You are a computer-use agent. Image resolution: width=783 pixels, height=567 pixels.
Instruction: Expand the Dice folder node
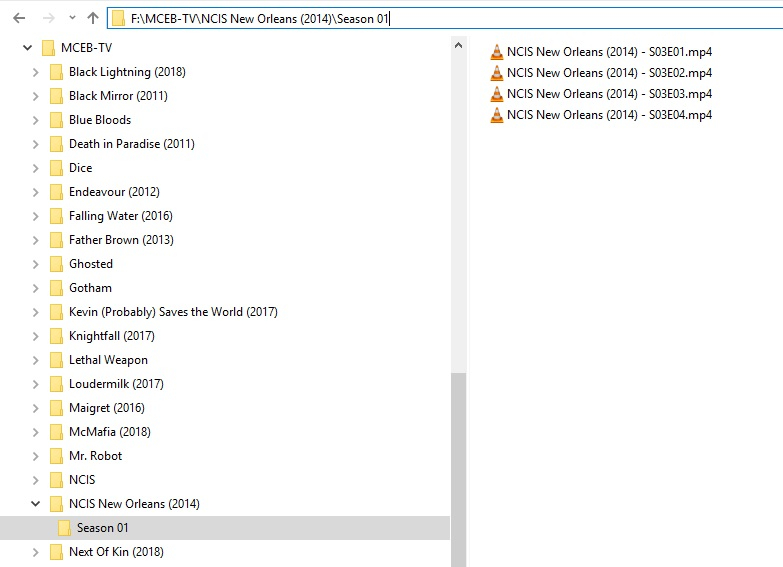point(35,168)
